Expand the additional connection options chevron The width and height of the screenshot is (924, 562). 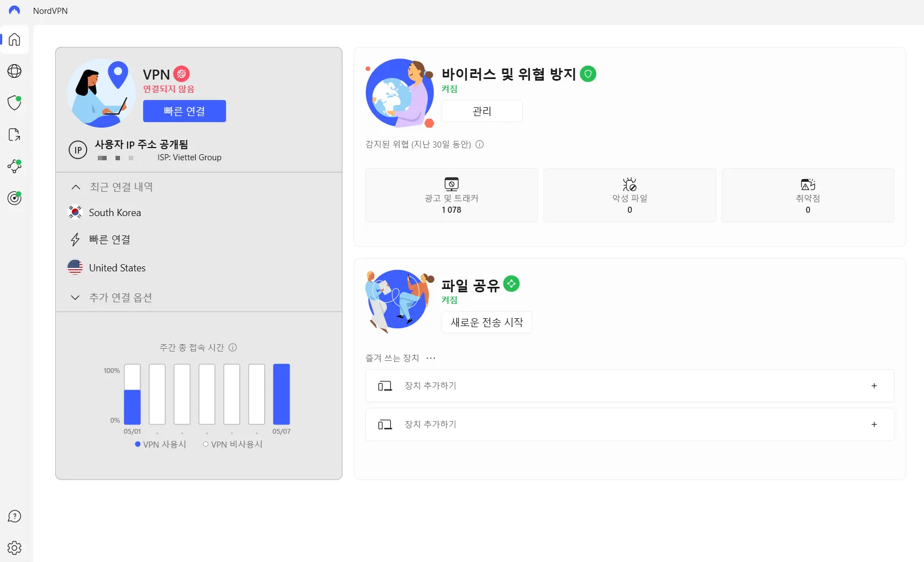[x=75, y=297]
